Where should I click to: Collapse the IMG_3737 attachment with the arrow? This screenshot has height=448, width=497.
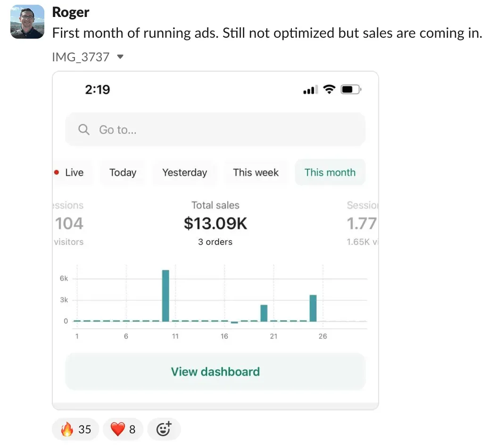pyautogui.click(x=120, y=57)
